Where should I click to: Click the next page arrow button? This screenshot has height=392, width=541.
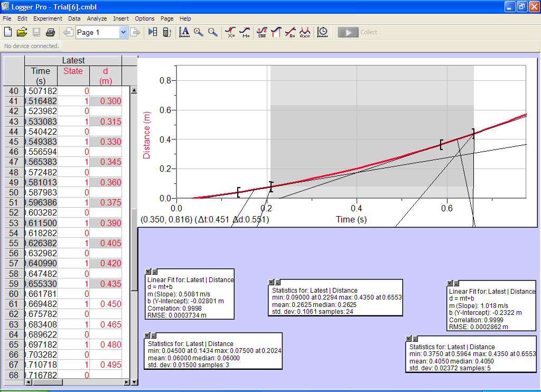[x=135, y=32]
